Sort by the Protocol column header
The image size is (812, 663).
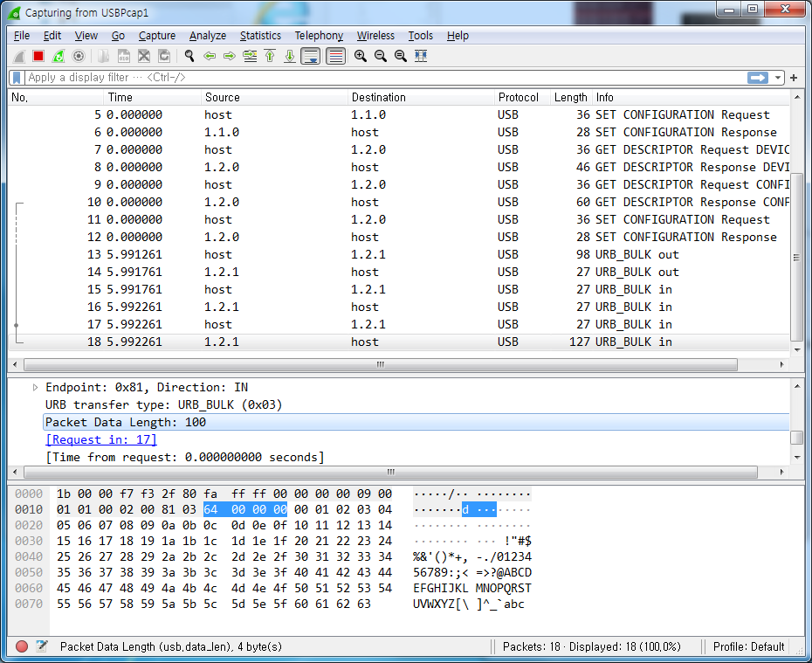click(x=522, y=97)
